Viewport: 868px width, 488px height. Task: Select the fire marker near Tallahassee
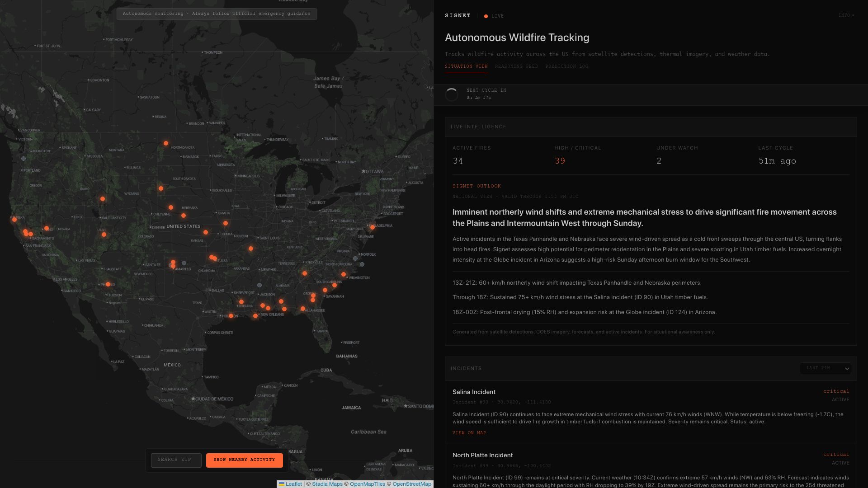(x=303, y=309)
